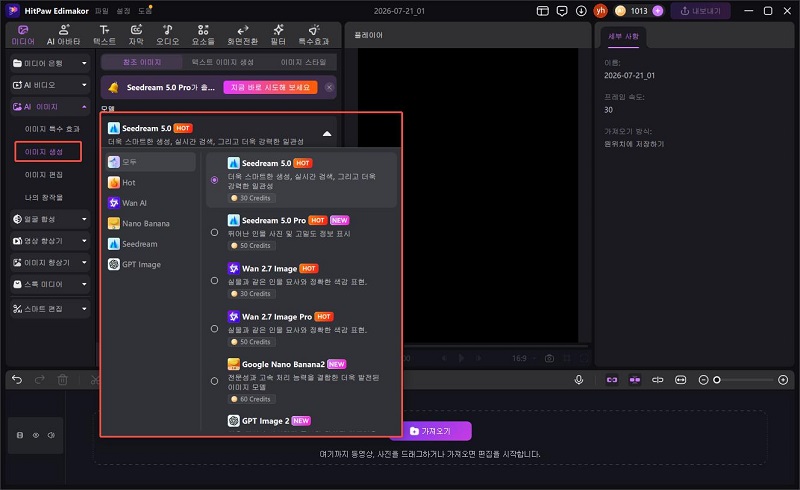Switch to the 이미지 스타일 tab
Image resolution: width=800 pixels, height=490 pixels.
pos(303,62)
